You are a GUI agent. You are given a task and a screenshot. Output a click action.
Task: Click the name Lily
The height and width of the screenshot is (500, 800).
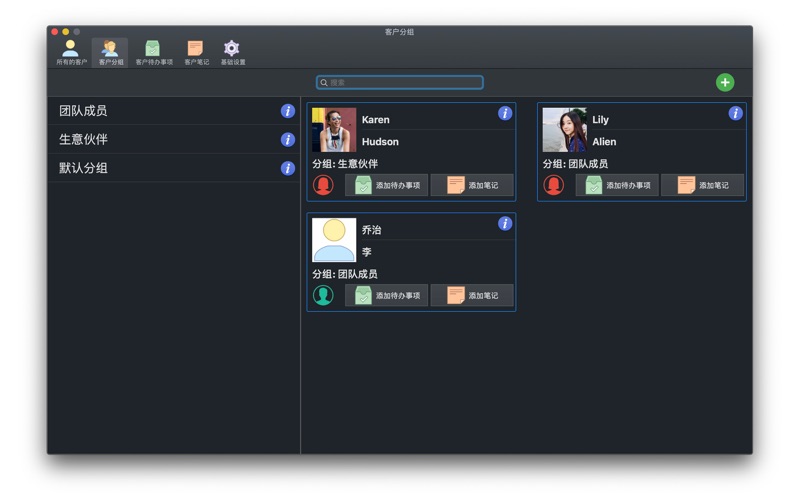tap(600, 119)
